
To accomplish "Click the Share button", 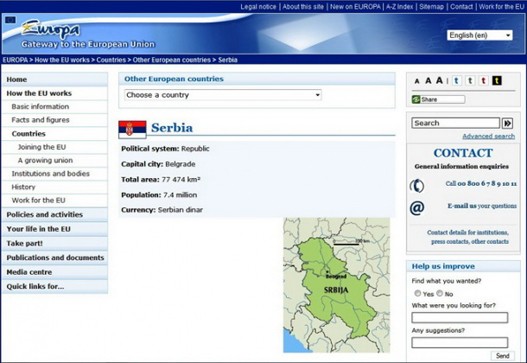I will [x=439, y=99].
